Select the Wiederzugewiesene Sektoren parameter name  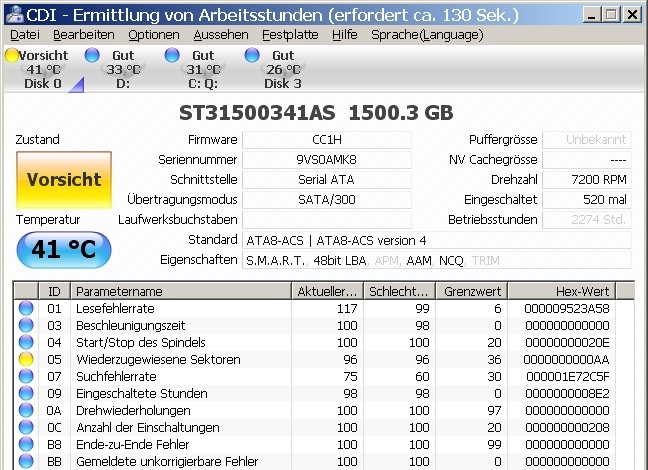(158, 359)
